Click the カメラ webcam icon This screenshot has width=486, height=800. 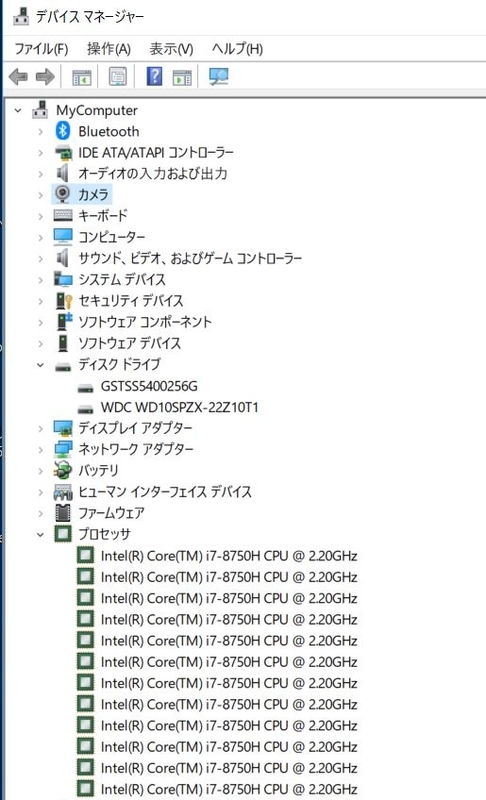63,194
